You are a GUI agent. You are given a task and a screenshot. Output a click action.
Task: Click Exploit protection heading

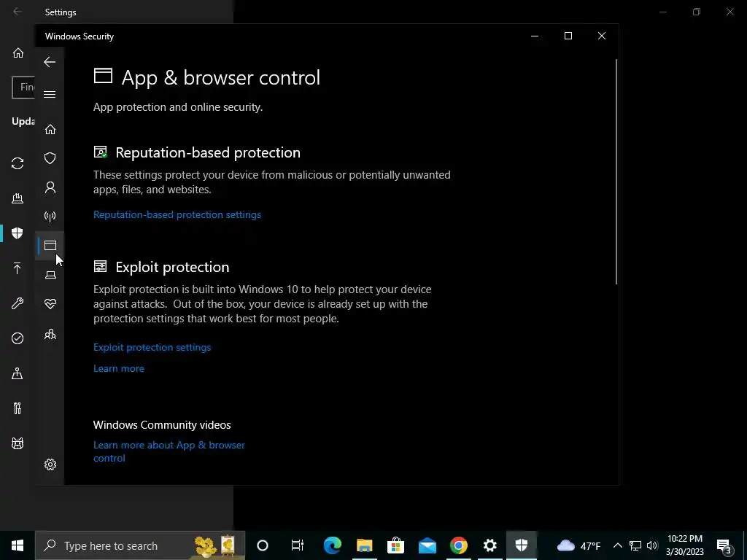click(172, 267)
